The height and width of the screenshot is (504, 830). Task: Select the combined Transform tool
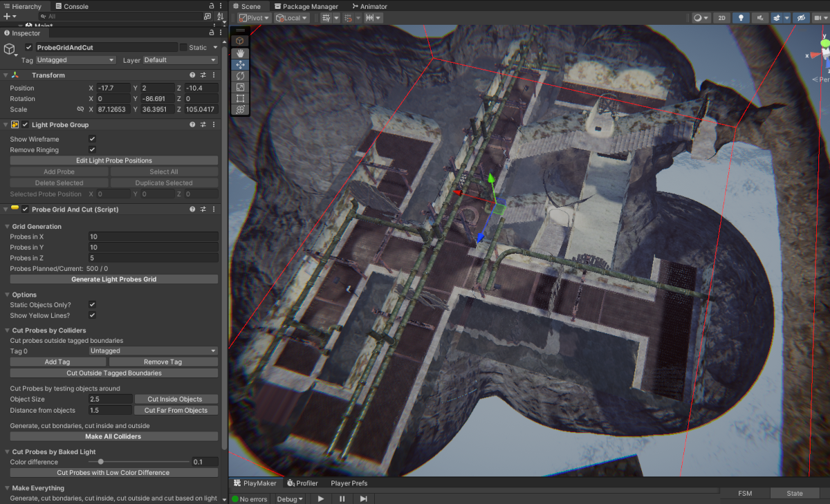tap(240, 110)
